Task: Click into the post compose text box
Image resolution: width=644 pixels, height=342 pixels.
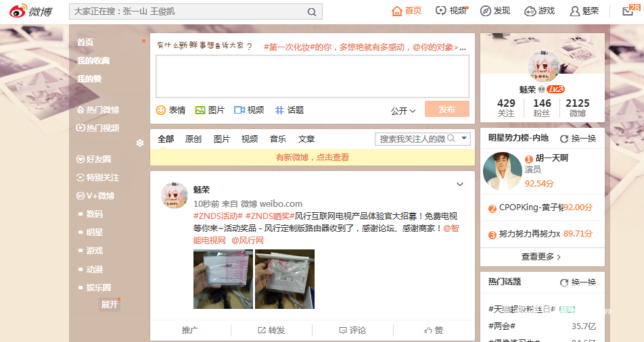Action: click(x=312, y=76)
